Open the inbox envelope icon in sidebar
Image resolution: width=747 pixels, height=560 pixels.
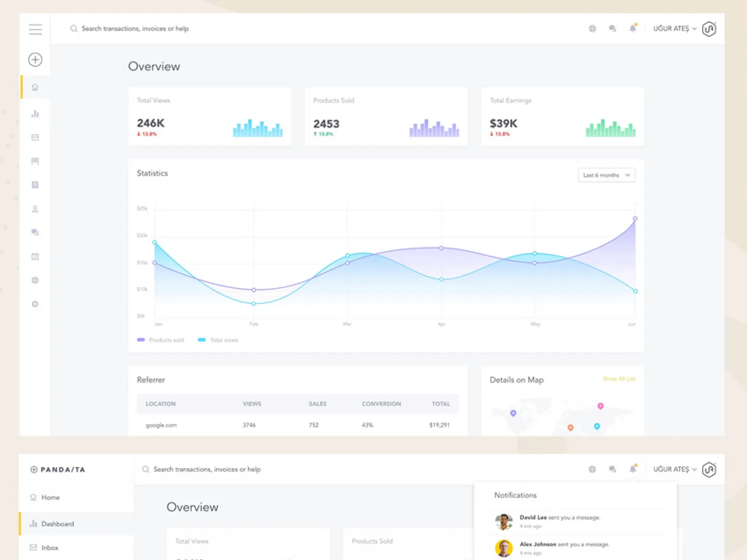click(x=35, y=137)
